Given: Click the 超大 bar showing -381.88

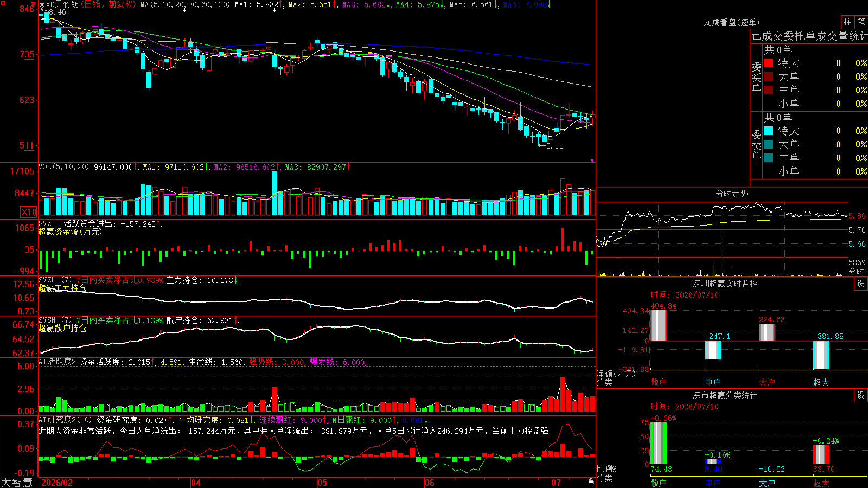Looking at the screenshot, I should pyautogui.click(x=821, y=355).
